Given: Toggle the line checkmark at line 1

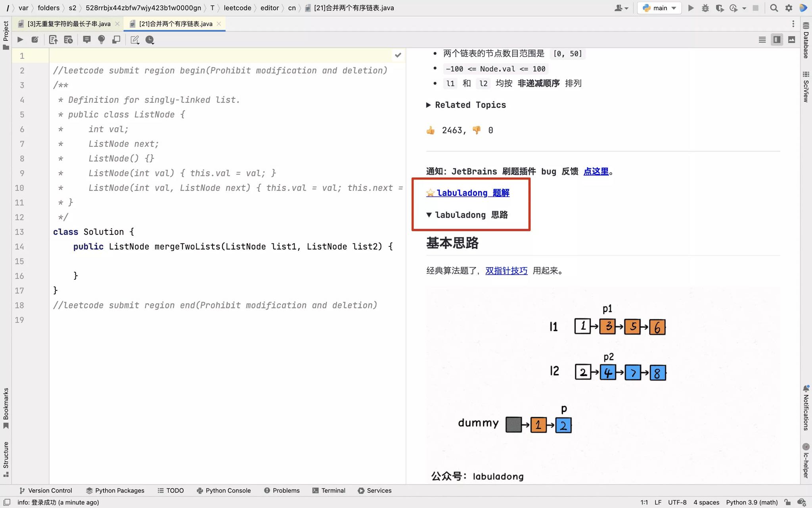Looking at the screenshot, I should click(x=398, y=55).
